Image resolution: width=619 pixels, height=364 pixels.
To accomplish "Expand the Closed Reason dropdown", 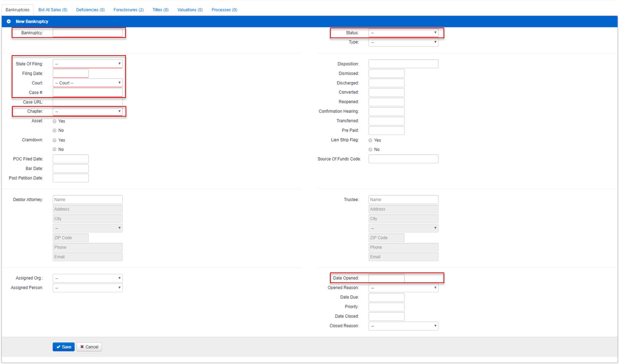I will (403, 326).
